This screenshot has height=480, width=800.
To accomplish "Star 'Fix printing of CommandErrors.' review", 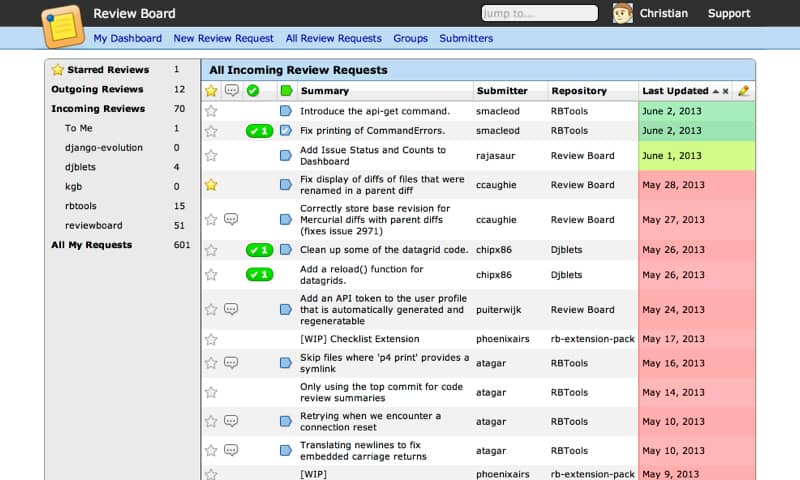I will point(211,131).
